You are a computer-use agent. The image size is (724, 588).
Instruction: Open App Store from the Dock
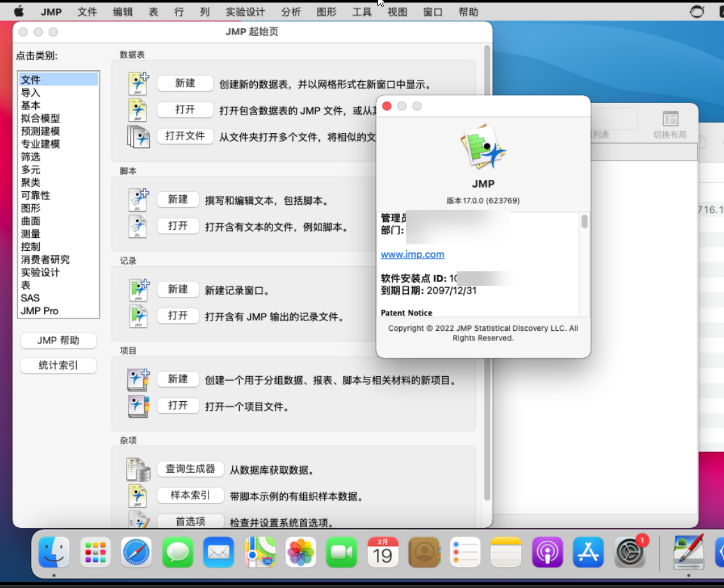588,552
